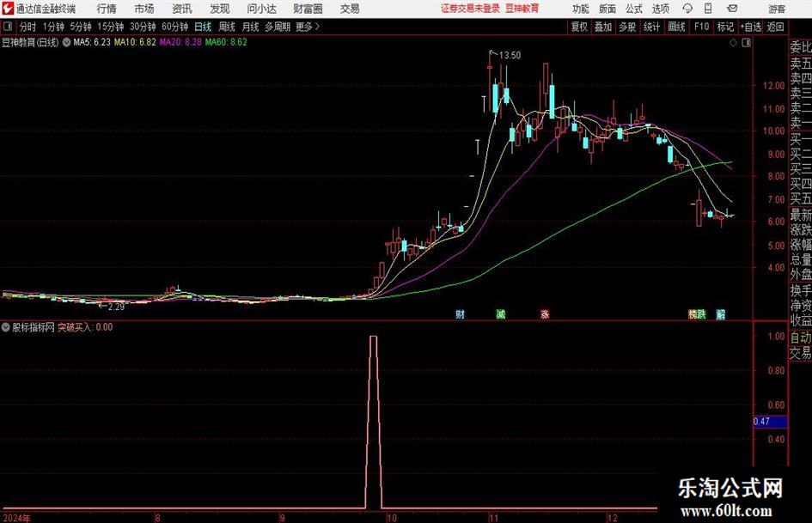This screenshot has height=523, width=812.
Task: Click the 游客 user label
Action: tap(777, 9)
